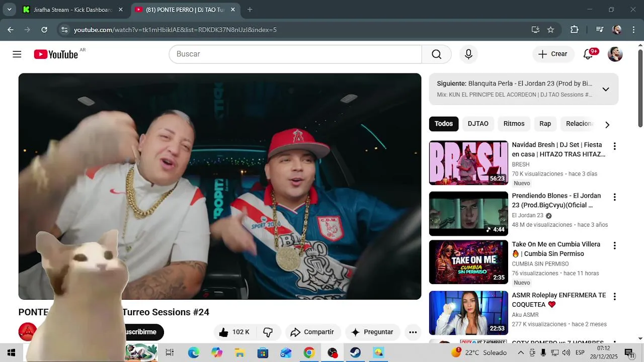Dislike the video with thumbs down
Screen dimensions: 644x362
(268, 332)
